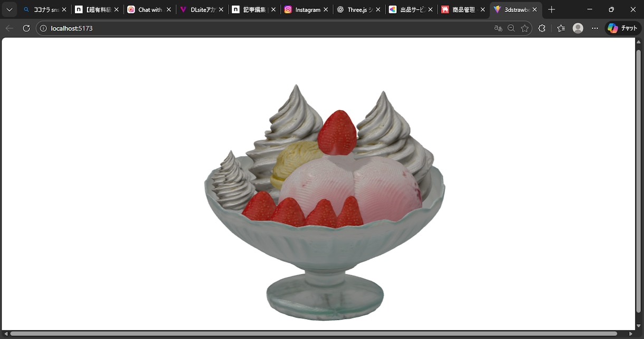Switch to the 記事編集 tab

(x=254, y=9)
